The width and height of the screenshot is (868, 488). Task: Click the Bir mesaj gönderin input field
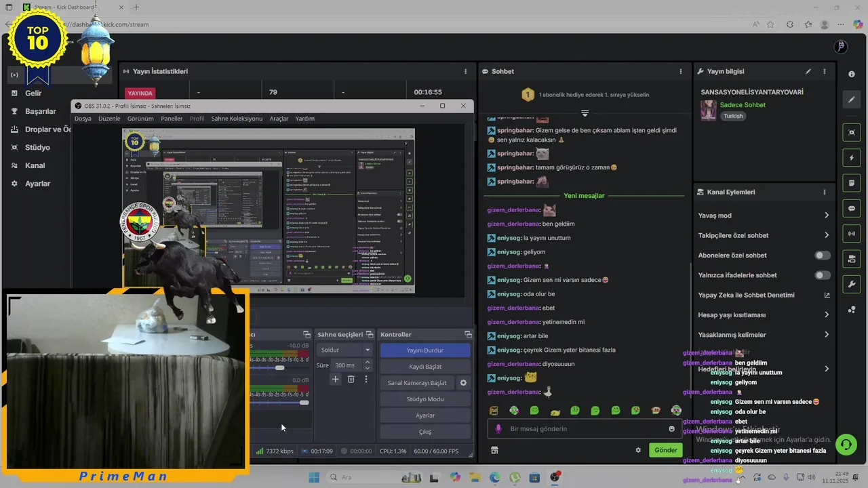pyautogui.click(x=583, y=428)
